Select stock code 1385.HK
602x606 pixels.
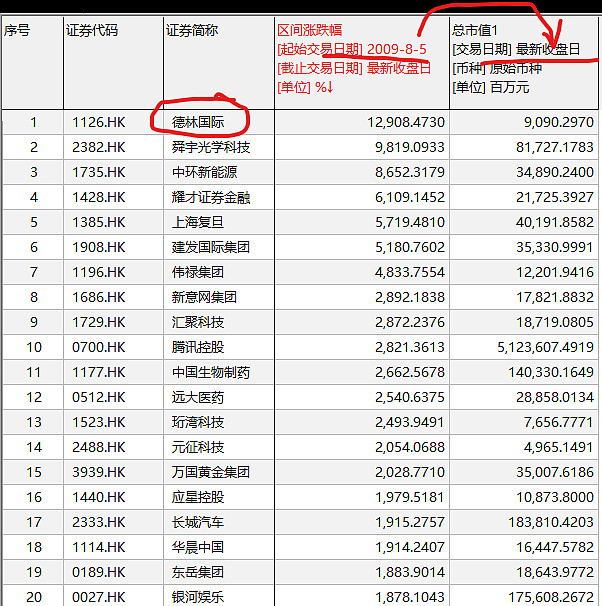pos(99,222)
